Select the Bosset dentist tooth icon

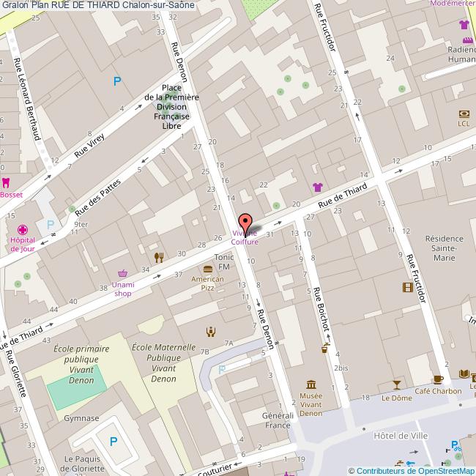[7, 182]
